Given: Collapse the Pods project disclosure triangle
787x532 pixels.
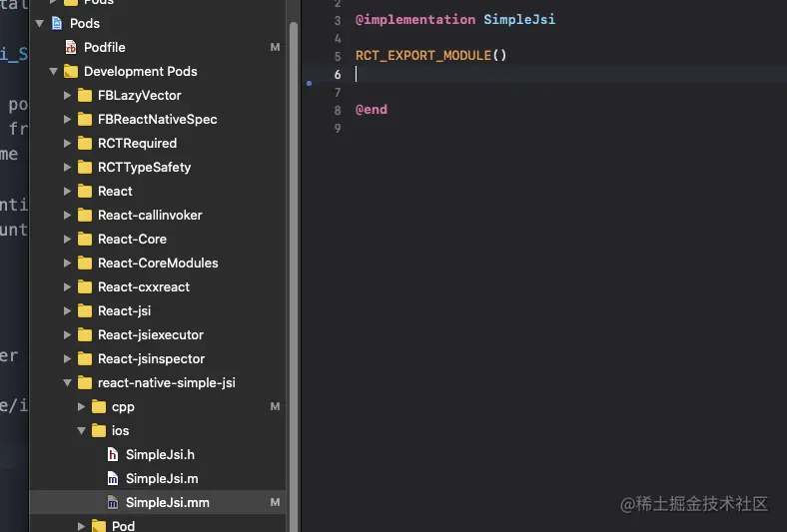Looking at the screenshot, I should 40,24.
